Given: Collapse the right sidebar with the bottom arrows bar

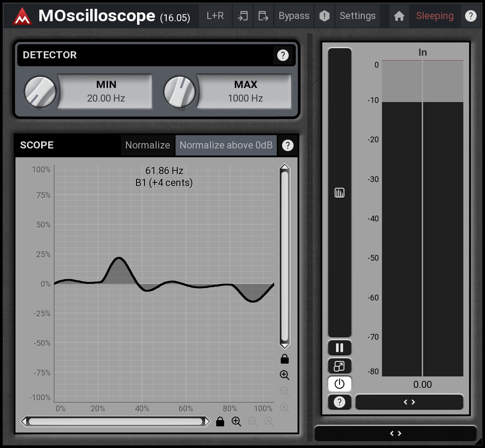Looking at the screenshot, I should 395,433.
